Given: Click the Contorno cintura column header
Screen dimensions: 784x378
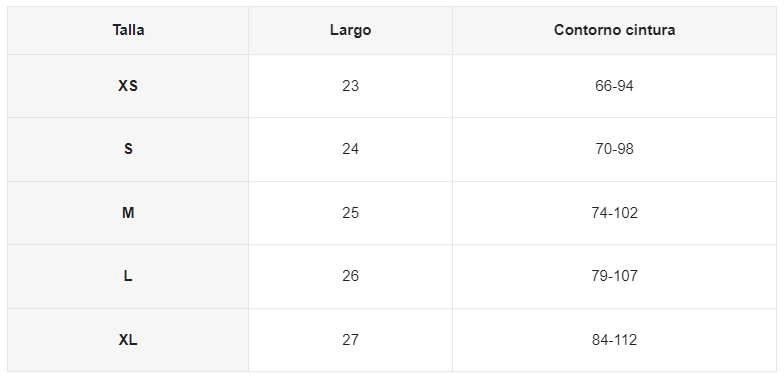Looking at the screenshot, I should pyautogui.click(x=614, y=30).
